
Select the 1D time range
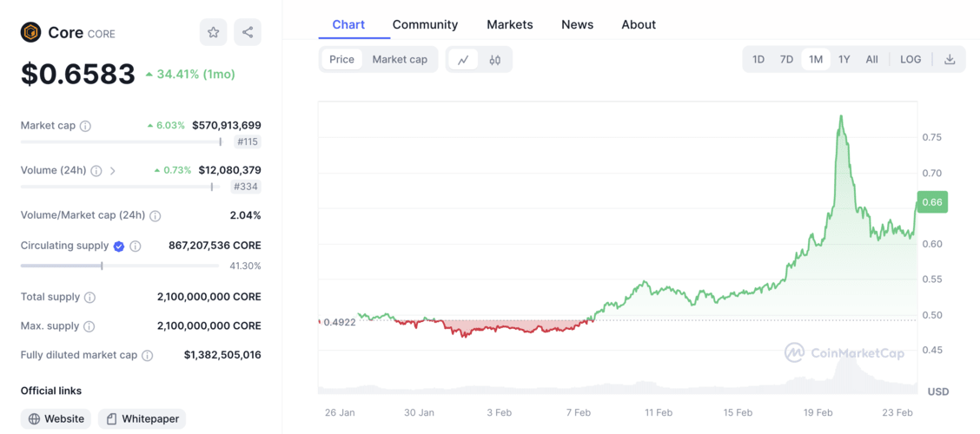[758, 60]
